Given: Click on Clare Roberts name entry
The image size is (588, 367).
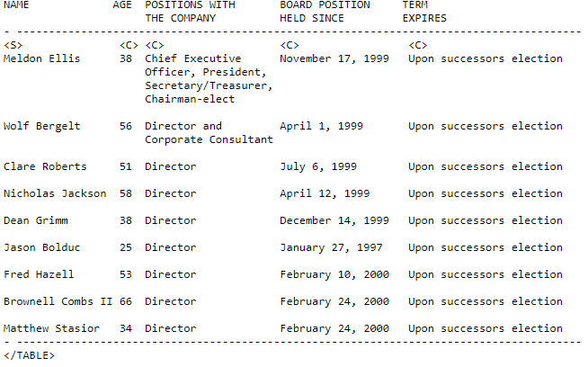Looking at the screenshot, I should pos(45,166).
